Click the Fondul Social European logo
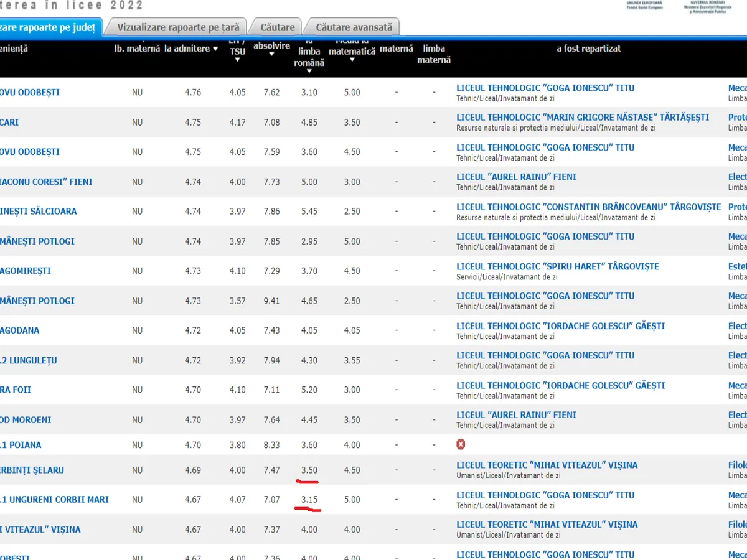Image resolution: width=747 pixels, height=560 pixels. (645, 5)
